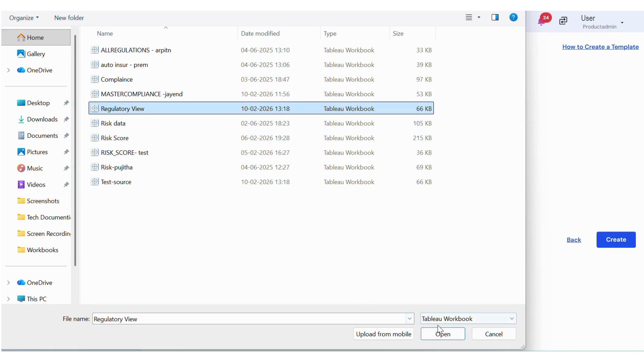Expand the This PC tree node
Screen dimensions: 644x362
[8, 299]
